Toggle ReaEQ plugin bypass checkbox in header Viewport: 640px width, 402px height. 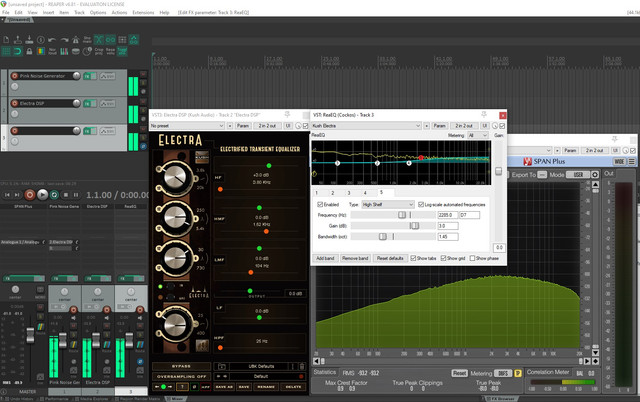pos(502,126)
